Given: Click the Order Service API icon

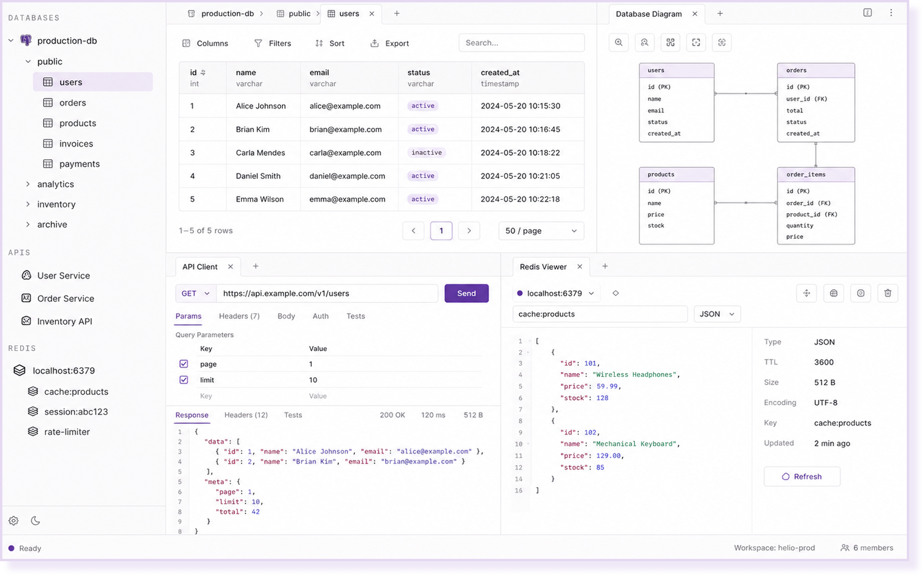Looking at the screenshot, I should tap(26, 298).
